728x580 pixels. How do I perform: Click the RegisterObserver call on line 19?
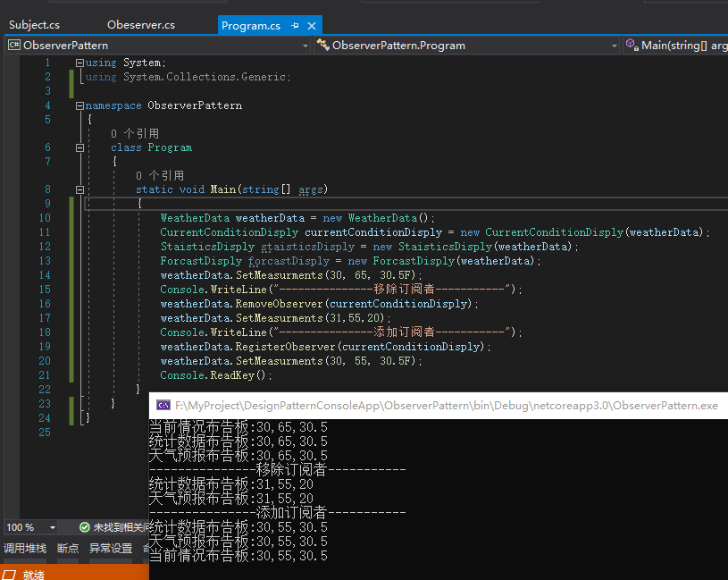point(285,347)
